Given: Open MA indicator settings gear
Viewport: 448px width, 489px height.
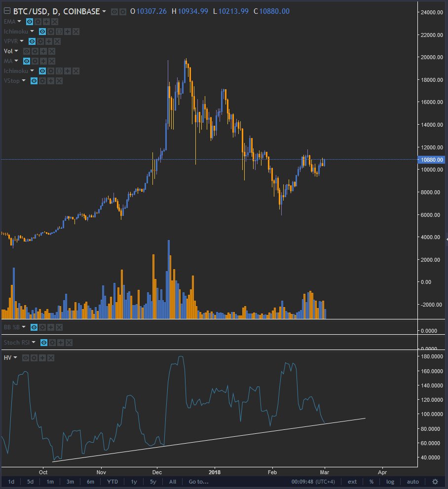Looking at the screenshot, I should 35,61.
